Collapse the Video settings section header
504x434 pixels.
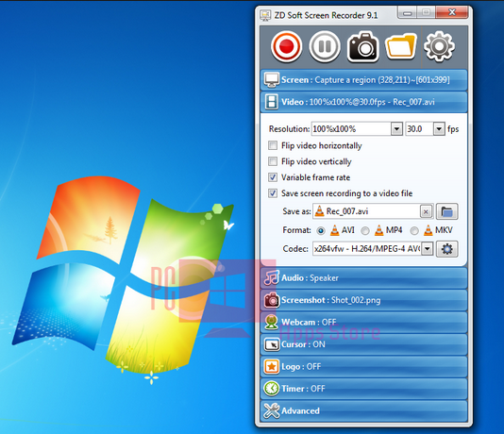364,102
